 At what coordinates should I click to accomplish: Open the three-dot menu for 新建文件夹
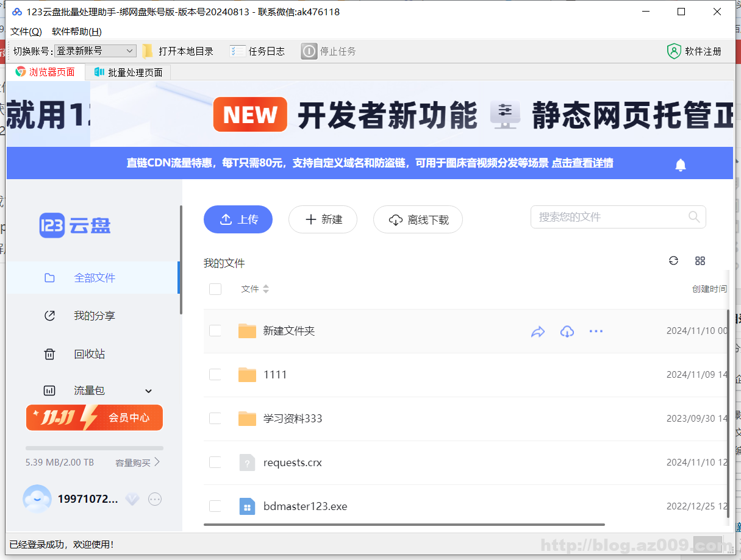[596, 331]
